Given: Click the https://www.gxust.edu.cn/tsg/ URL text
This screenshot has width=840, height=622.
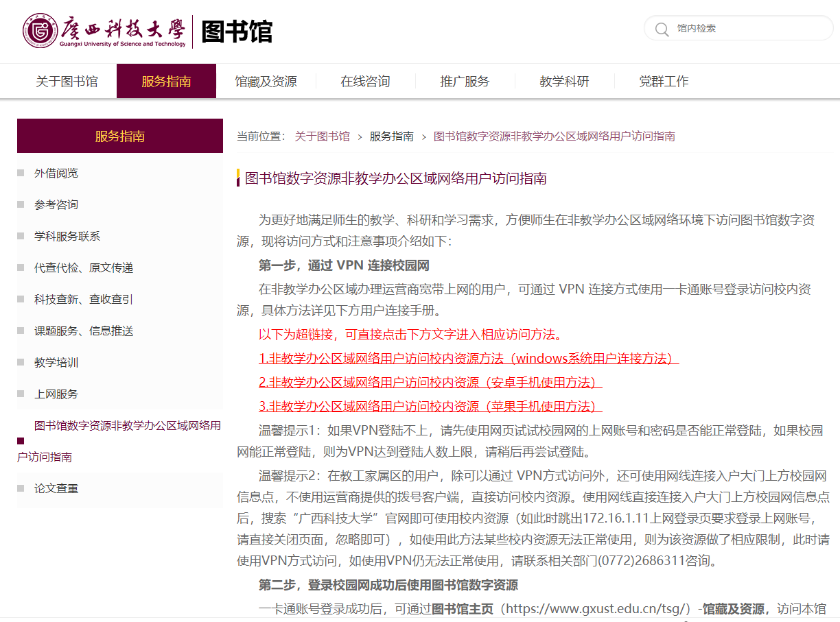Looking at the screenshot, I should coord(597,609).
